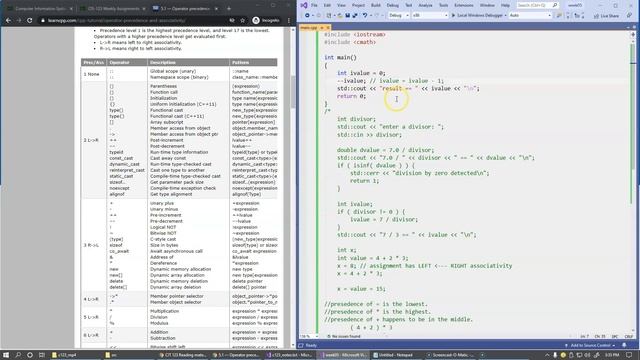Open Task View on the taskbar
The width and height of the screenshot is (640, 360).
click(x=42, y=355)
